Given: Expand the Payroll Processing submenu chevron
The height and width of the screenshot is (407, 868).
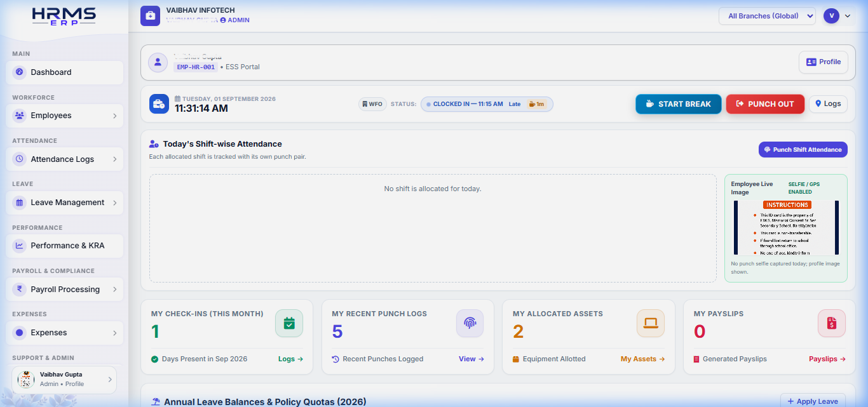Looking at the screenshot, I should (115, 290).
